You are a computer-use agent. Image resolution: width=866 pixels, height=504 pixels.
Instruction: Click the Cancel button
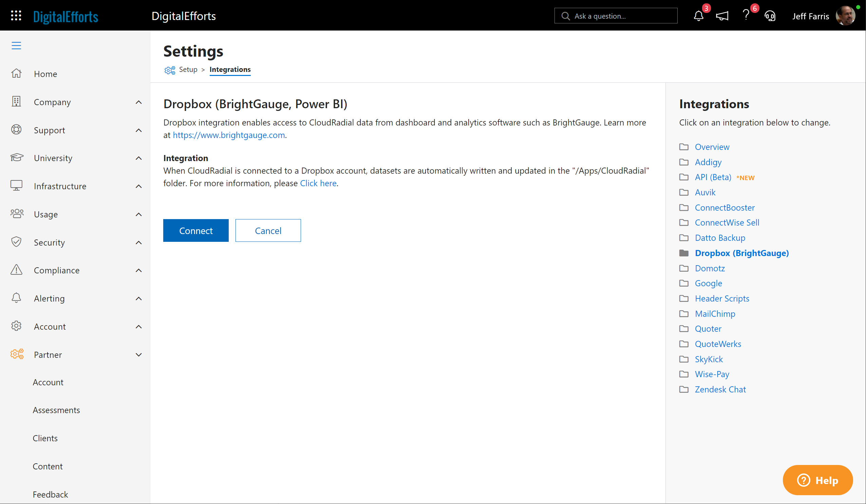(x=268, y=231)
